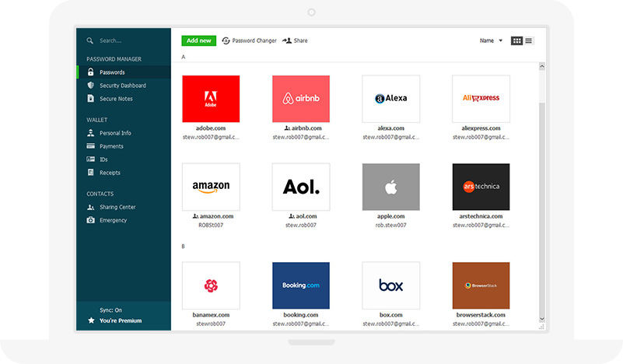The height and width of the screenshot is (364, 623).
Task: Open the Secure Notes icon
Action: pos(91,99)
